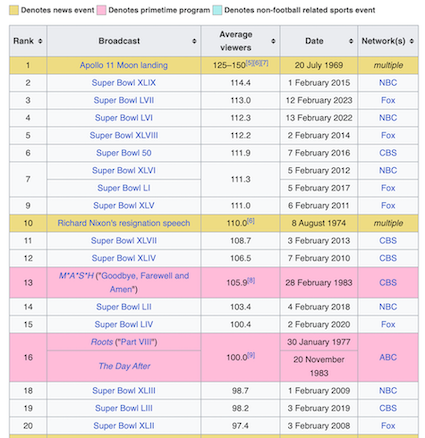This screenshot has width=425, height=438.
Task: Click the 114.4 average viewers cell
Action: (x=240, y=83)
